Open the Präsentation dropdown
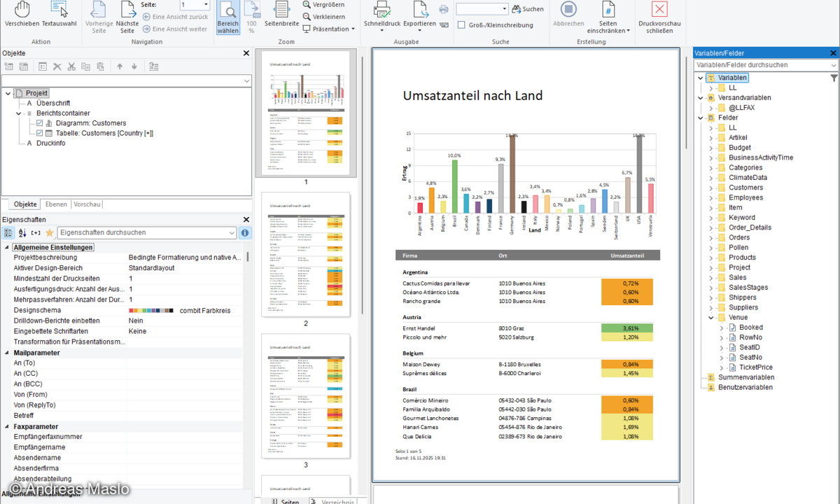Screen dimensions: 840x504 pyautogui.click(x=328, y=29)
